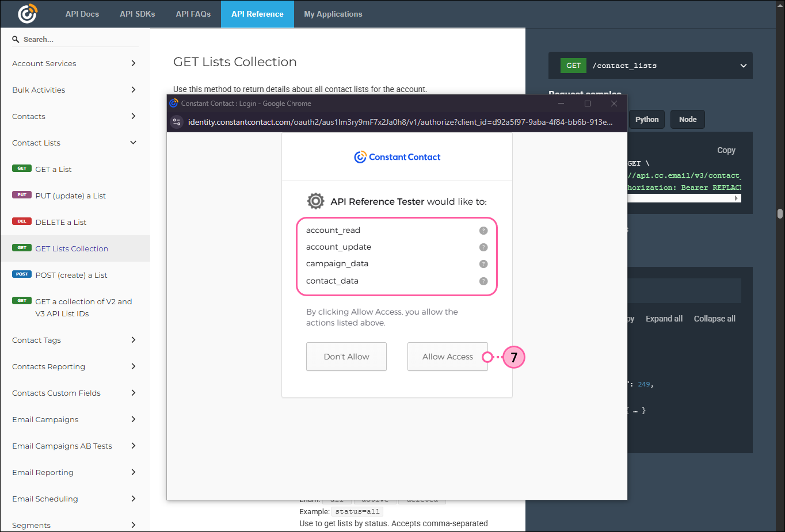Screen dimensions: 785x532
Task: Select the Node code sample tab
Action: click(688, 120)
